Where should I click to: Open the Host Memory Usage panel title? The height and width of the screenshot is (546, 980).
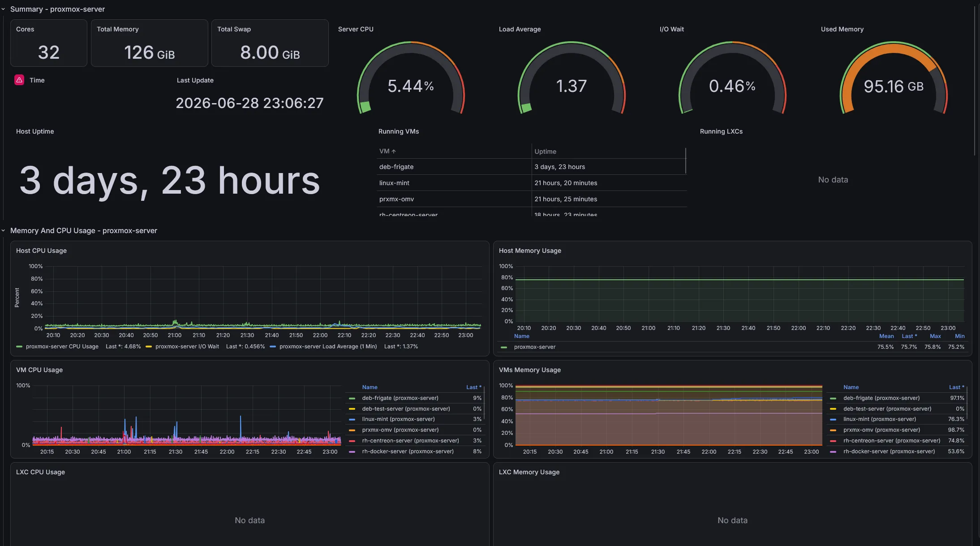click(x=530, y=251)
